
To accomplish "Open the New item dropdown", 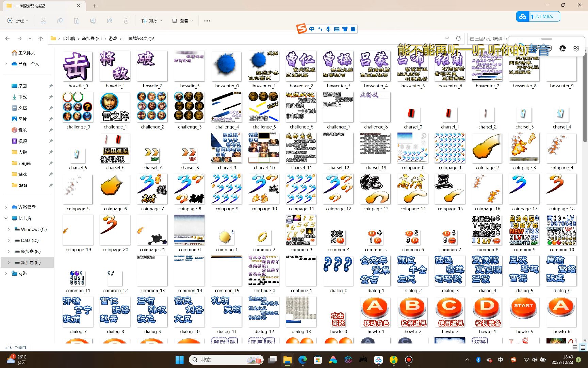I will (x=18, y=21).
